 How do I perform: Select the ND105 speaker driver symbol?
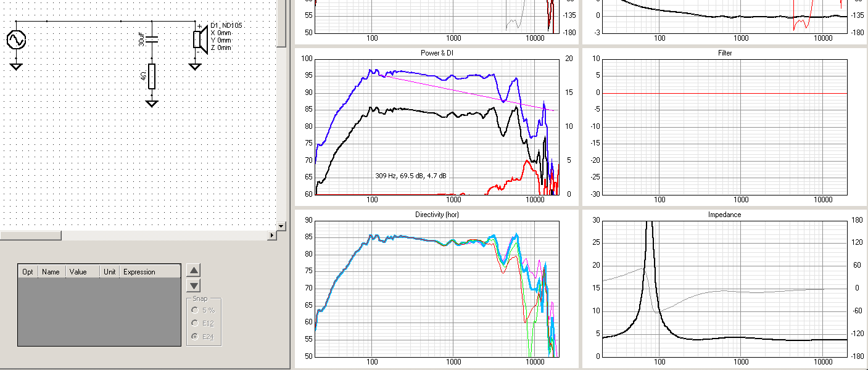tap(199, 39)
